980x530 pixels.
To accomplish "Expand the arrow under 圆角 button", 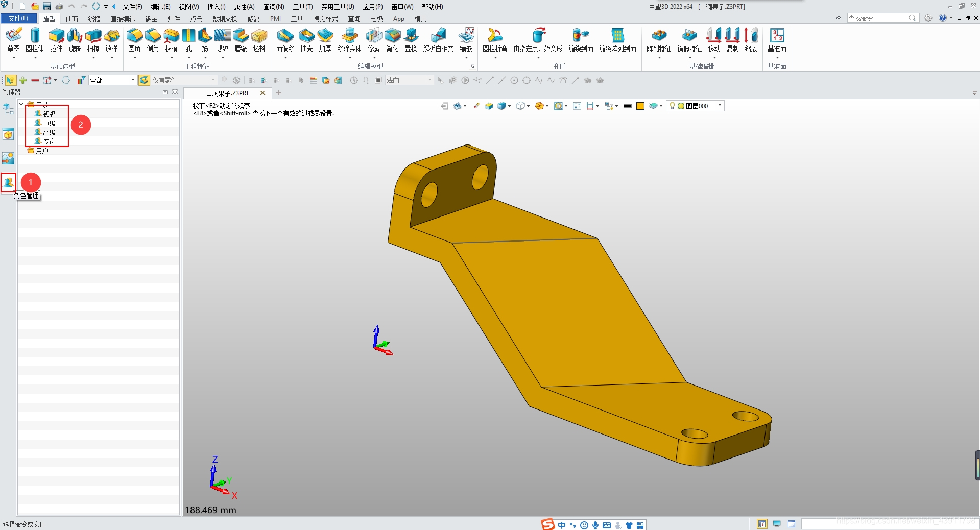I will [x=134, y=58].
